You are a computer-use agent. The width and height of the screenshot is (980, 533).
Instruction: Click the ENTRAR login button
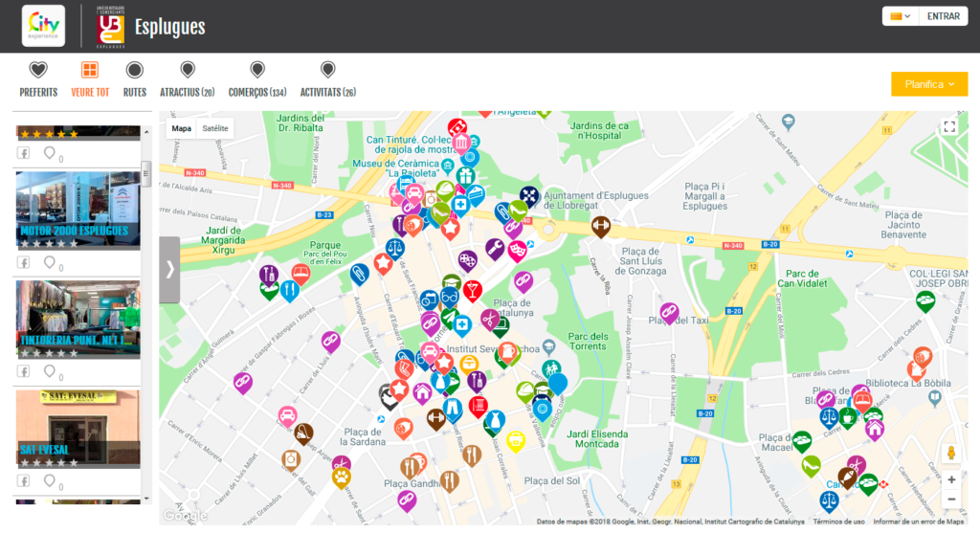tap(943, 16)
